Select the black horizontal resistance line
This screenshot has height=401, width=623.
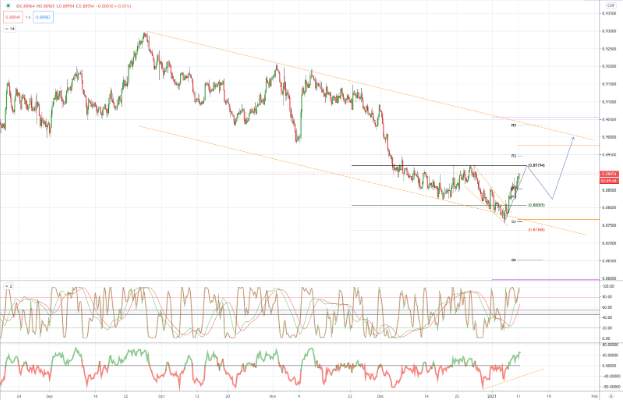[x=439, y=165]
